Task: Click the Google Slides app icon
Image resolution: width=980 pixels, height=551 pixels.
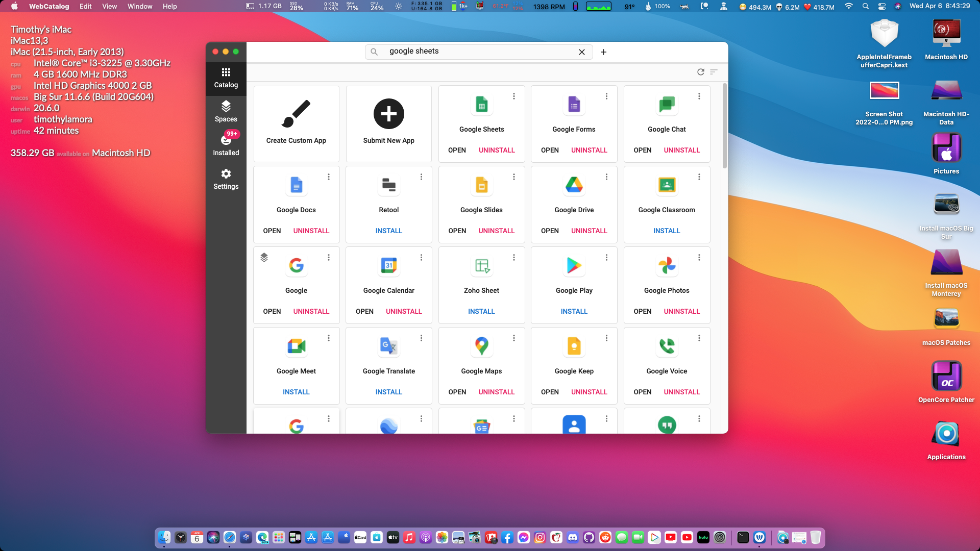Action: 481,185
